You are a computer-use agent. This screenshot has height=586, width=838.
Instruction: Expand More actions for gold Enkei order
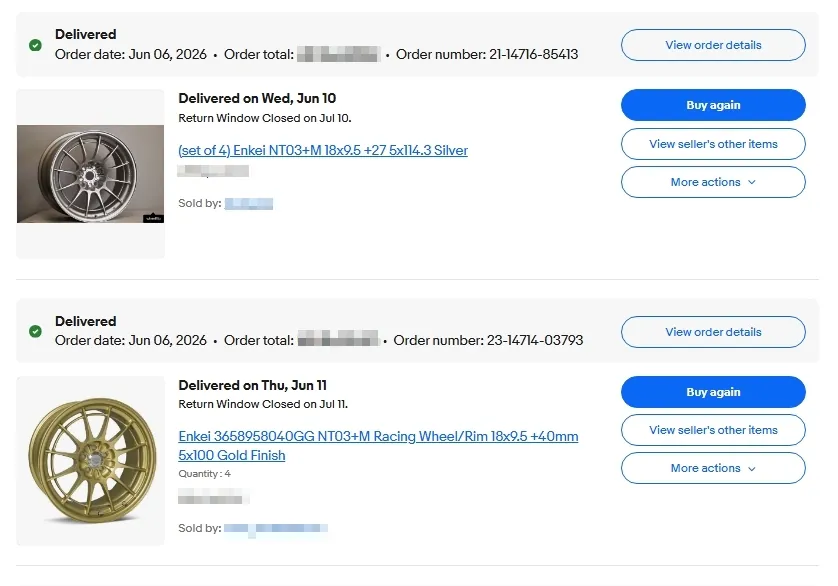(713, 468)
